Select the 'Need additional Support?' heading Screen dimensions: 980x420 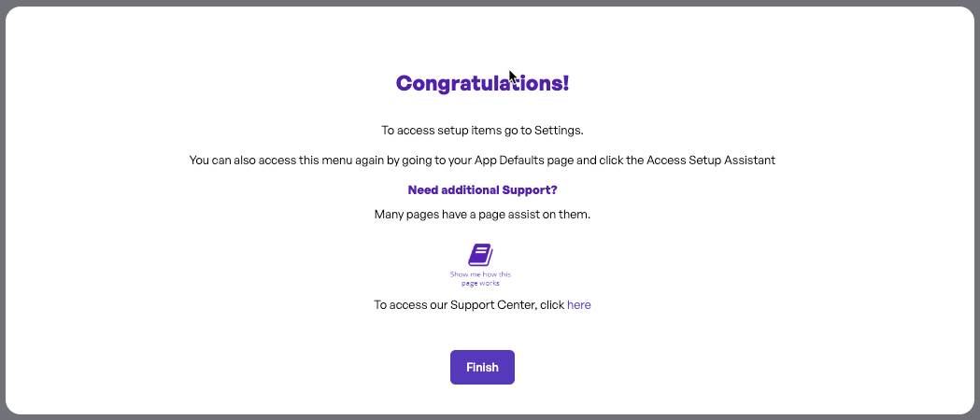(482, 189)
